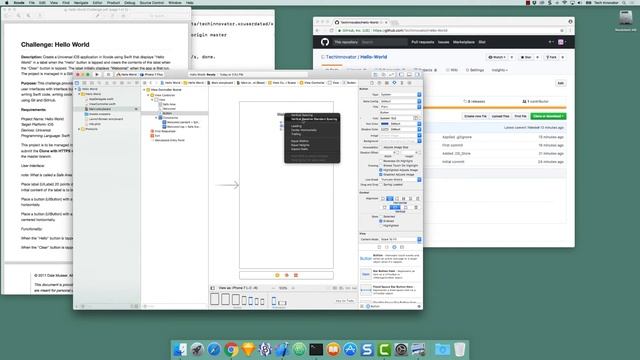Show the File inspector icon
Image resolution: width=640 pixels, height=360 pixels.
[372, 83]
